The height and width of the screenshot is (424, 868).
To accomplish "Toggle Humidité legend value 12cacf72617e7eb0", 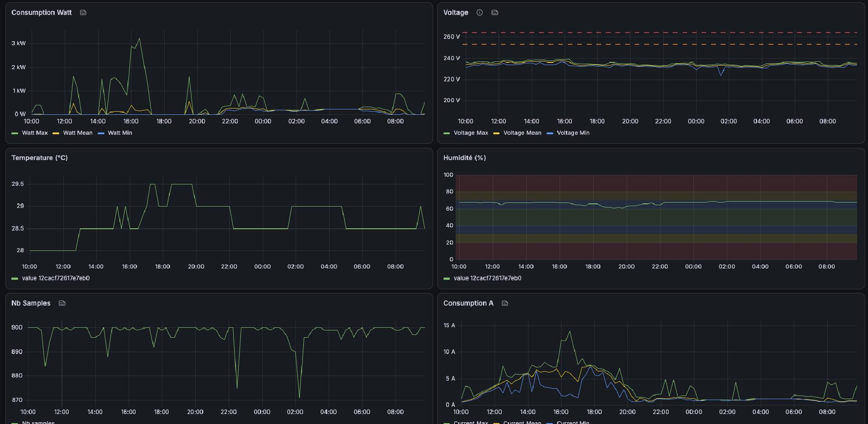I will point(487,278).
